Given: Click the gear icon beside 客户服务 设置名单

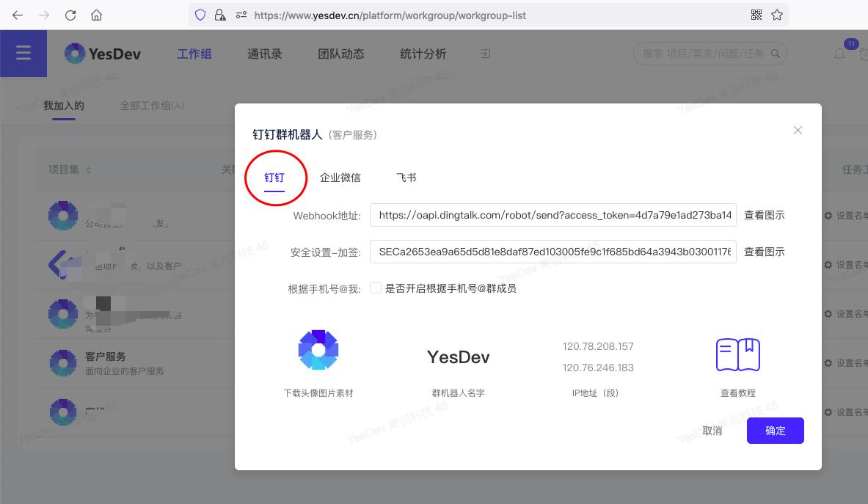Looking at the screenshot, I should (x=830, y=362).
